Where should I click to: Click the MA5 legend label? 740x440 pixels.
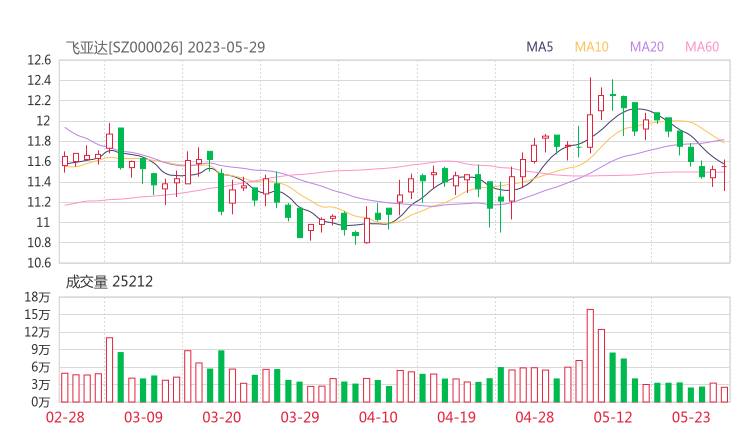tap(539, 47)
